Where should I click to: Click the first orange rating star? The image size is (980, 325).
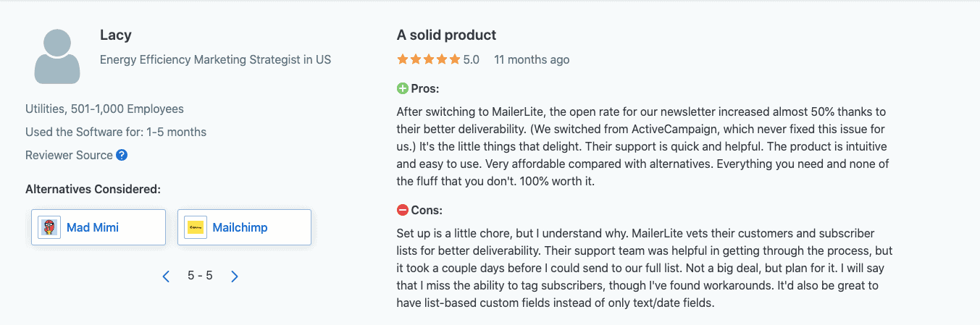(403, 59)
